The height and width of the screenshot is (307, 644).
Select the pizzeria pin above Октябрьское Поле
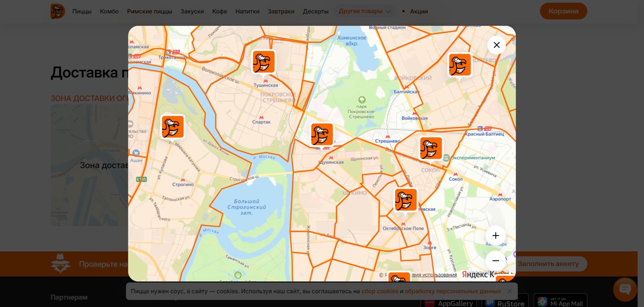[x=406, y=200]
